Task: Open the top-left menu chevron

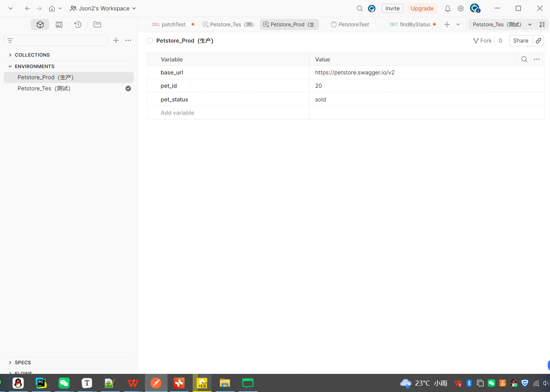Action: 10,9
